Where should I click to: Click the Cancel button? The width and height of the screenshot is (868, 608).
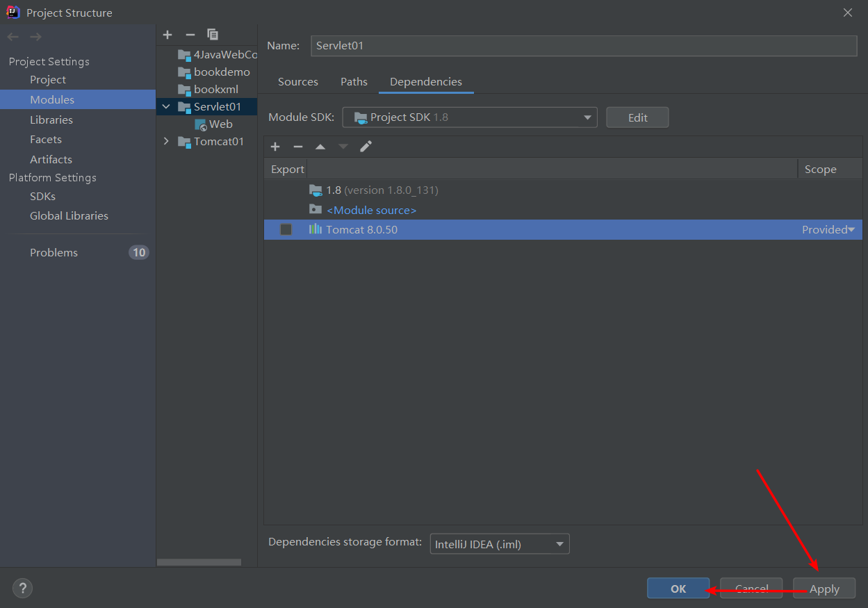[x=751, y=589]
